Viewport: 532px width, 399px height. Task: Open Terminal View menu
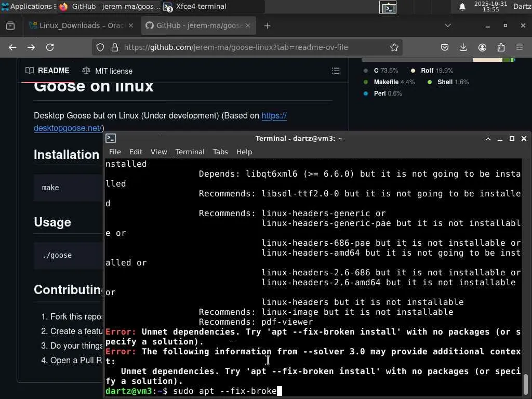click(x=159, y=152)
